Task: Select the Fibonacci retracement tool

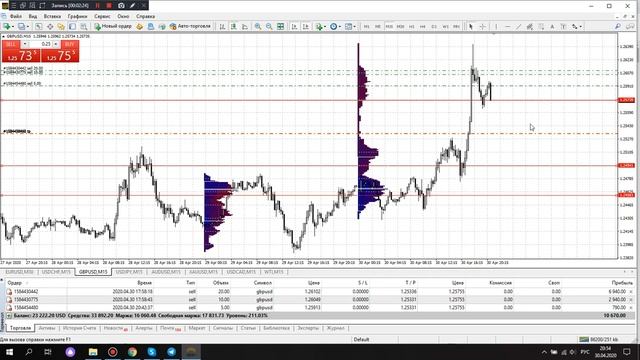Action: tap(541, 26)
